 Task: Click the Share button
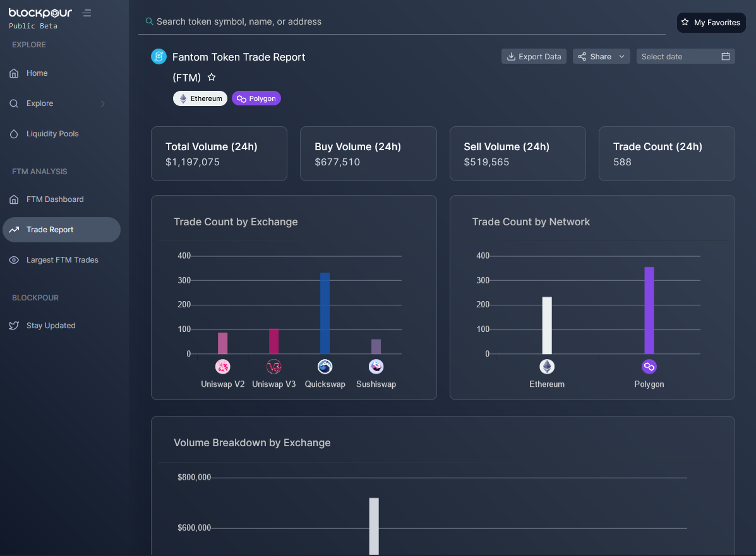tap(601, 56)
